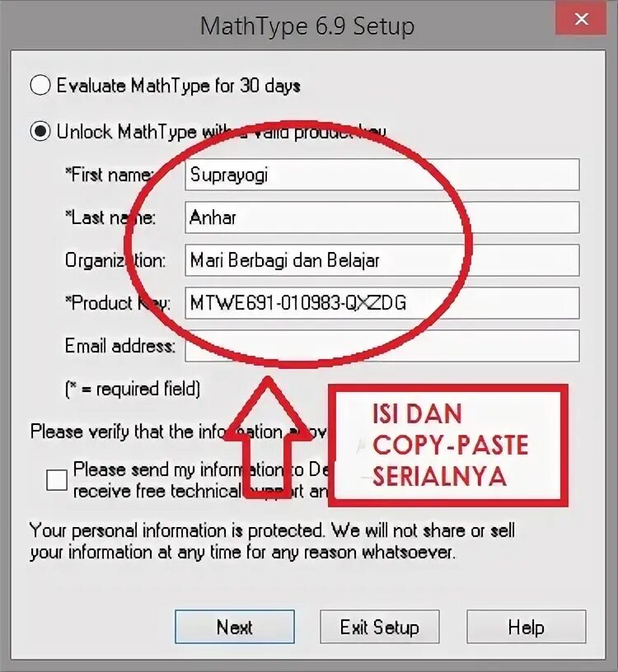Click the red upward arrow annotation
This screenshot has width=618, height=672.
coord(267,437)
